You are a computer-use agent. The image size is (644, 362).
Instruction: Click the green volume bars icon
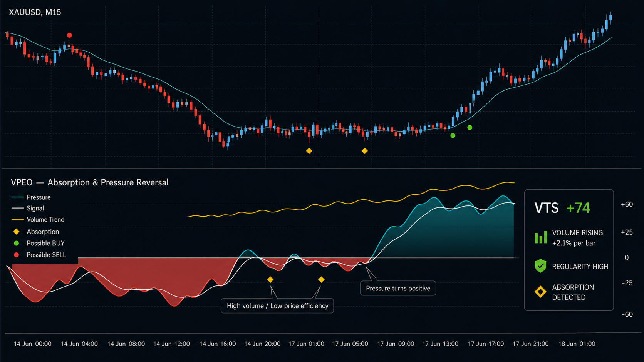541,237
